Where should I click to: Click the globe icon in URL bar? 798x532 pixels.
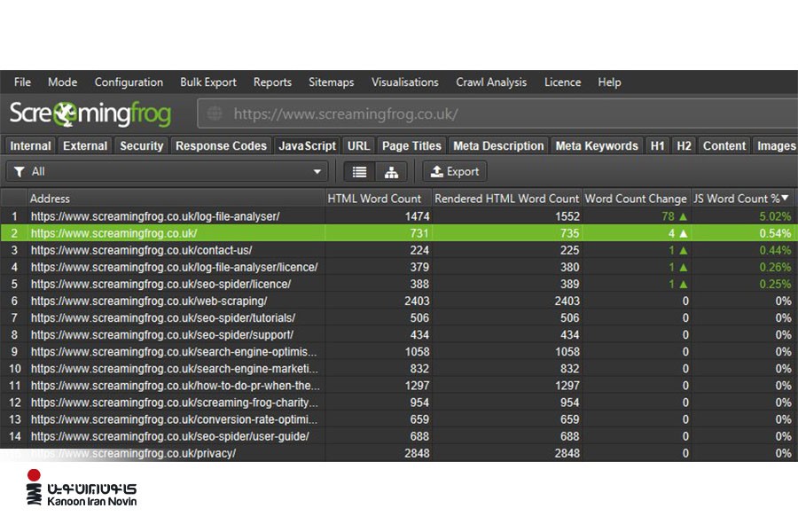213,114
